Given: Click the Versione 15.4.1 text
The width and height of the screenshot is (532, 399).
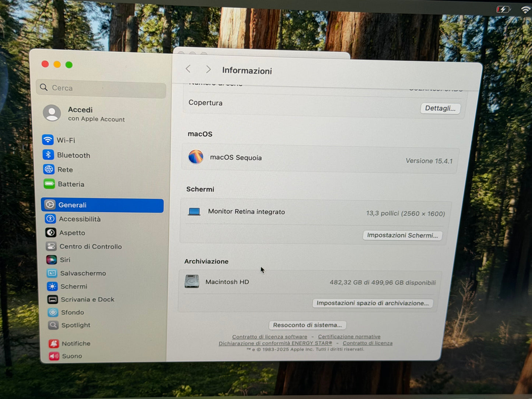Looking at the screenshot, I should coord(429,161).
